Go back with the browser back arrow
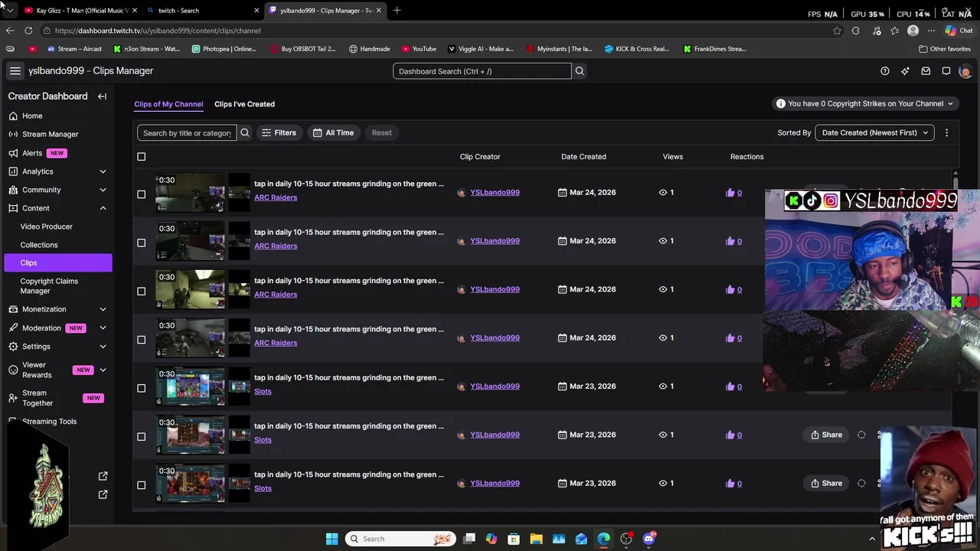The image size is (980, 551). (x=10, y=31)
